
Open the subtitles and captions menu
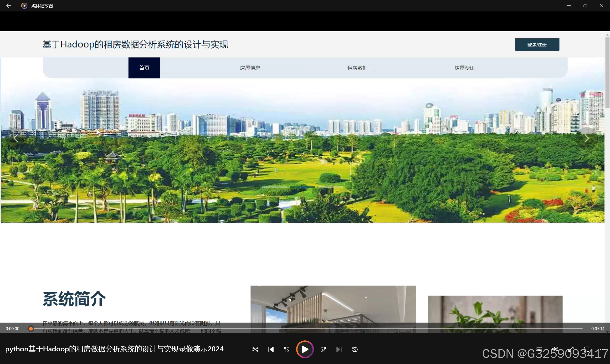coord(539,349)
